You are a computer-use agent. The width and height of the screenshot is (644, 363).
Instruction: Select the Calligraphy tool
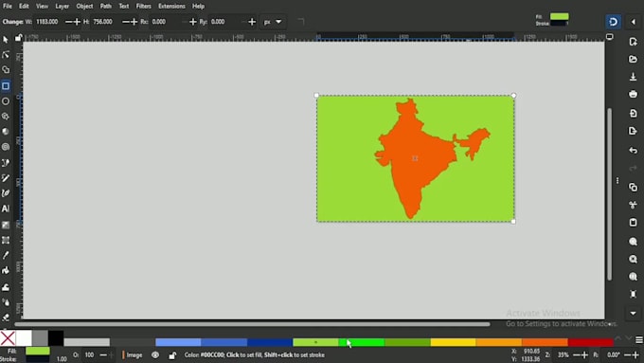point(6,193)
